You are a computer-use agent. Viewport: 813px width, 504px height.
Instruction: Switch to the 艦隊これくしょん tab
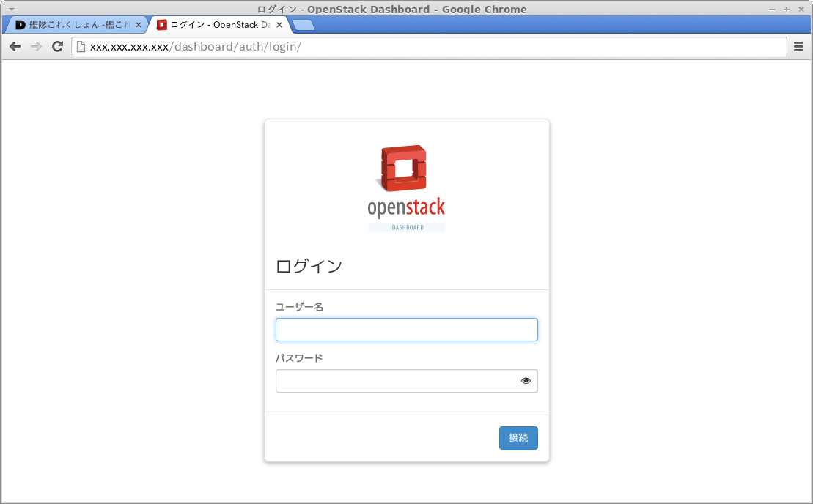pyautogui.click(x=73, y=25)
